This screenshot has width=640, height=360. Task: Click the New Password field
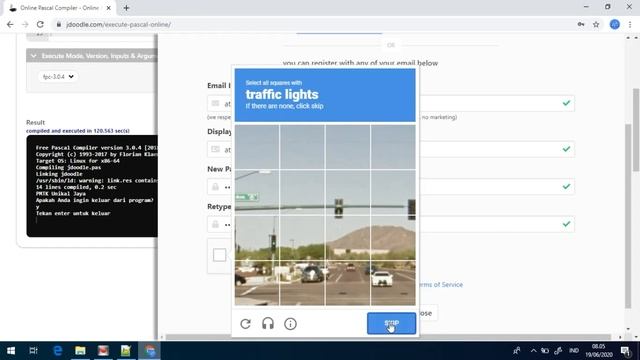tap(391, 187)
